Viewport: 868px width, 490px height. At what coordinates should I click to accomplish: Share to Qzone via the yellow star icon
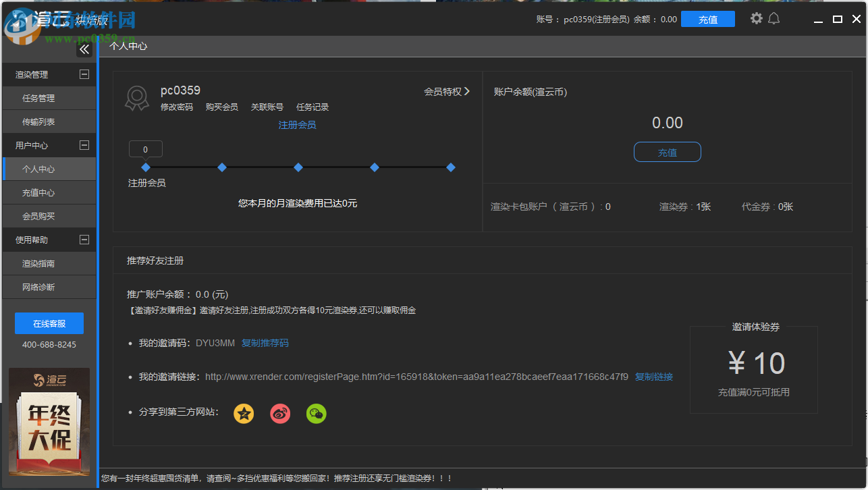[x=244, y=413]
